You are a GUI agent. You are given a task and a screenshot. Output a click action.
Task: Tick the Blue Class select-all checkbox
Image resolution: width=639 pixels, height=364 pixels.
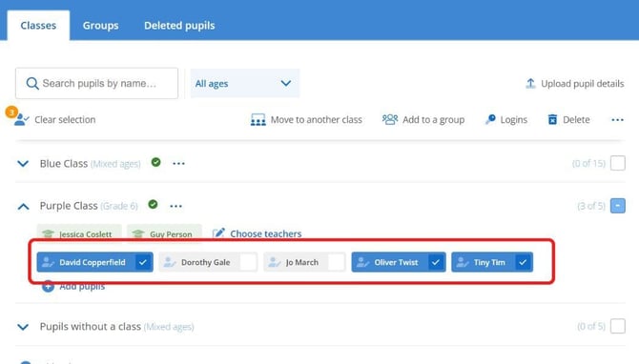pyautogui.click(x=618, y=163)
